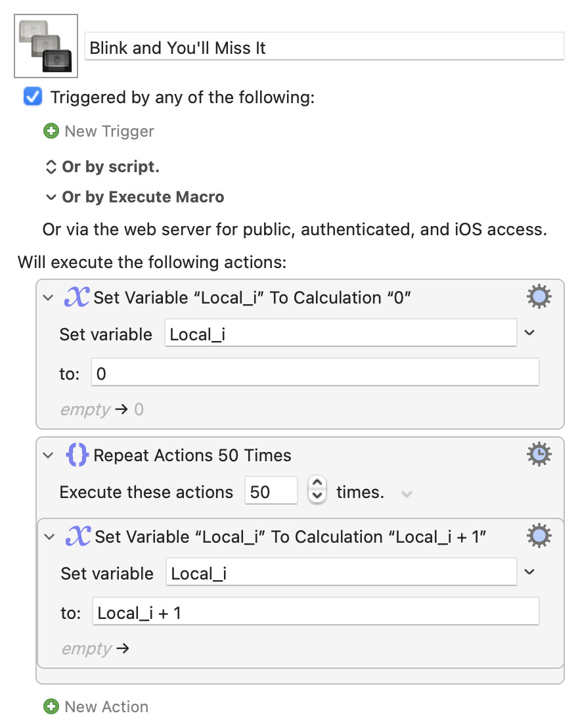The height and width of the screenshot is (728, 578).
Task: Click the X icon of first Set Variable action
Action: (x=76, y=298)
